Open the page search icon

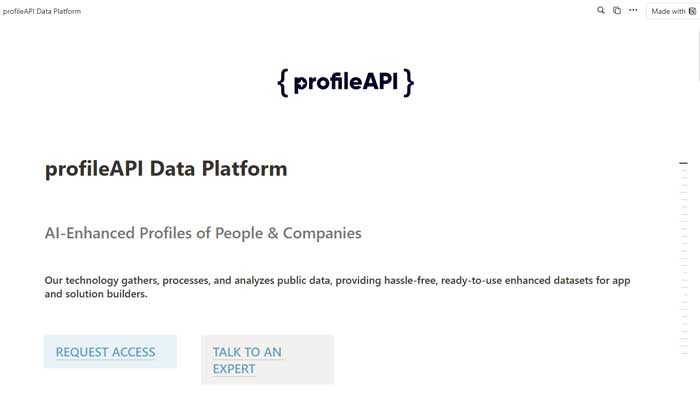click(601, 10)
